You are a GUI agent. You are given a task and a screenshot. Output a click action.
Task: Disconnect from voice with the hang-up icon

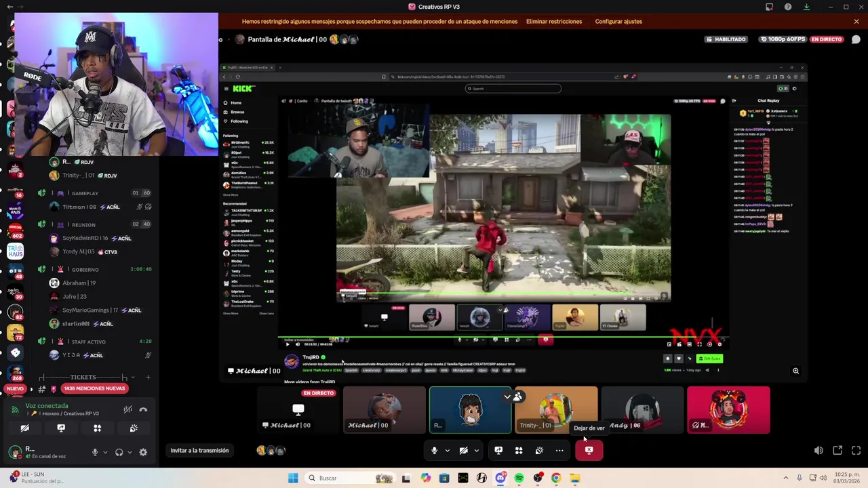tap(143, 409)
